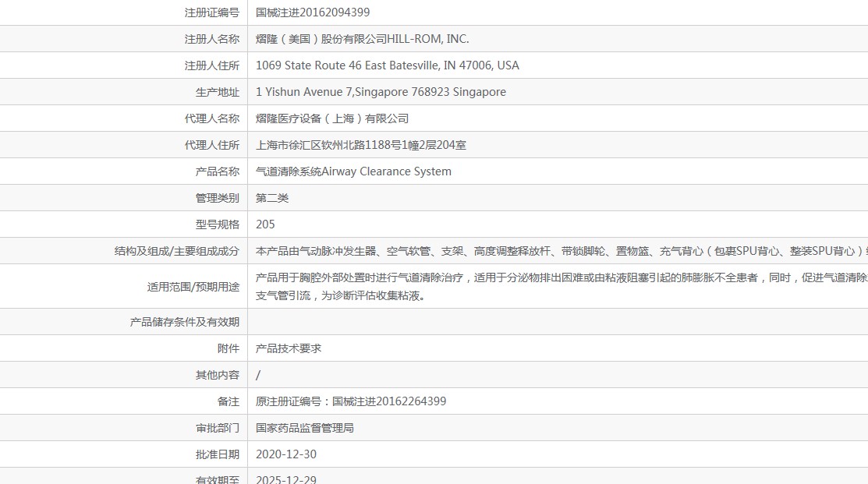The width and height of the screenshot is (868, 484).
Task: Select management class 第二类
Action: coord(272,198)
